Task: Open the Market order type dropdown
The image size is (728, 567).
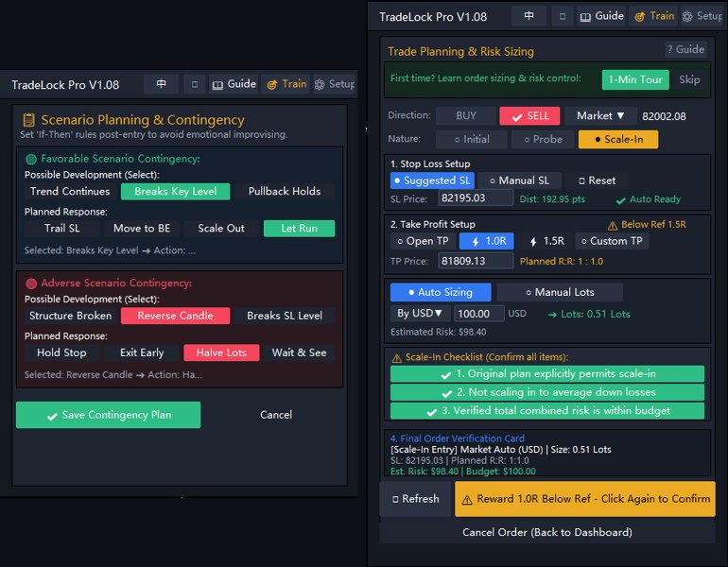Action: (x=599, y=116)
